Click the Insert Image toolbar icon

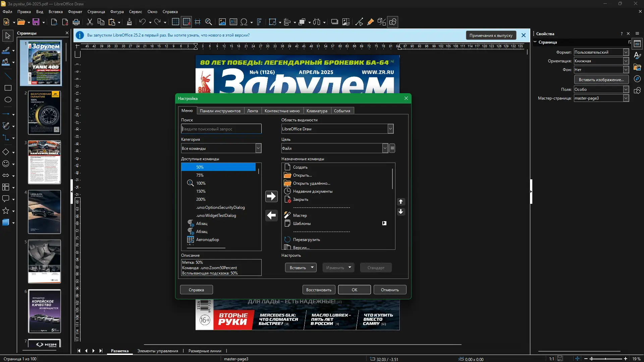coord(222,22)
